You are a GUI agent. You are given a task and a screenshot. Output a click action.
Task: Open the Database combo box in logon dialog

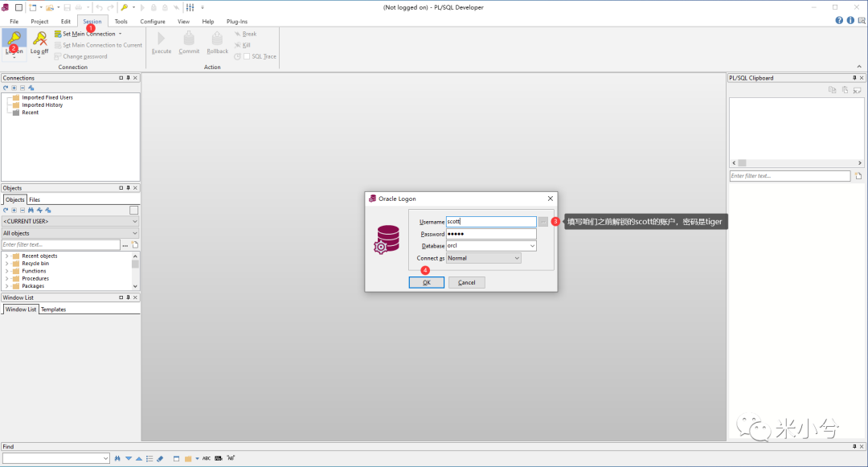pyautogui.click(x=533, y=246)
